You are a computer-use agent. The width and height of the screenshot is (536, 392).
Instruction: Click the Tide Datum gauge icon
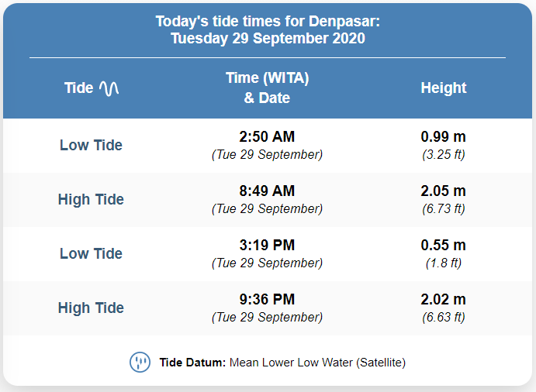[x=140, y=363]
